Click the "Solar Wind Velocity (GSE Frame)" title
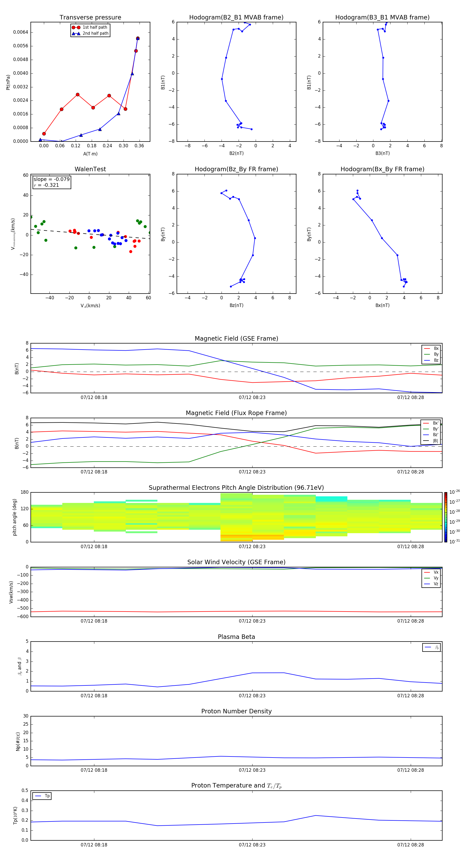Viewport: 473px width, 868px height. 236,562
